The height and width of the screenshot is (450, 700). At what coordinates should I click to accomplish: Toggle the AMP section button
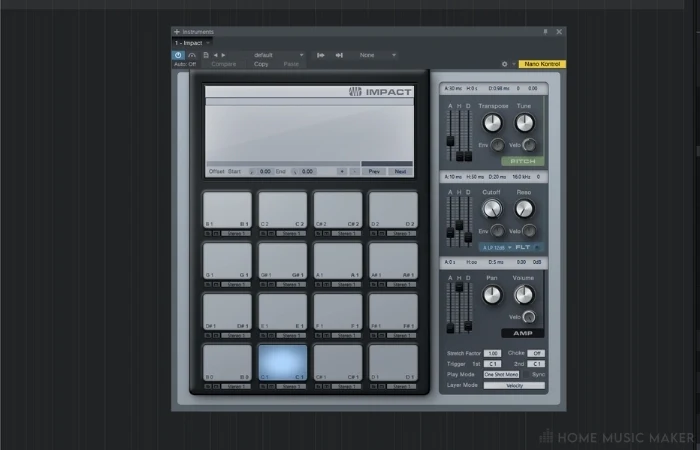pyautogui.click(x=522, y=333)
